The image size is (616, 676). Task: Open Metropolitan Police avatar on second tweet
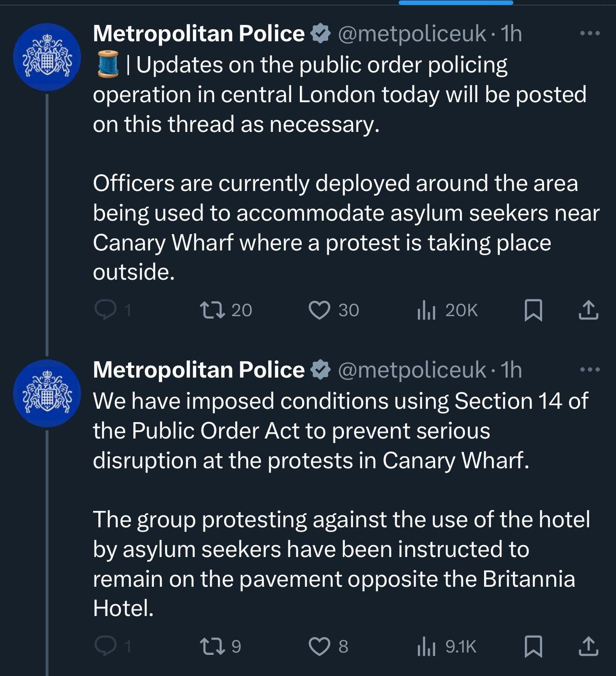pos(47,393)
